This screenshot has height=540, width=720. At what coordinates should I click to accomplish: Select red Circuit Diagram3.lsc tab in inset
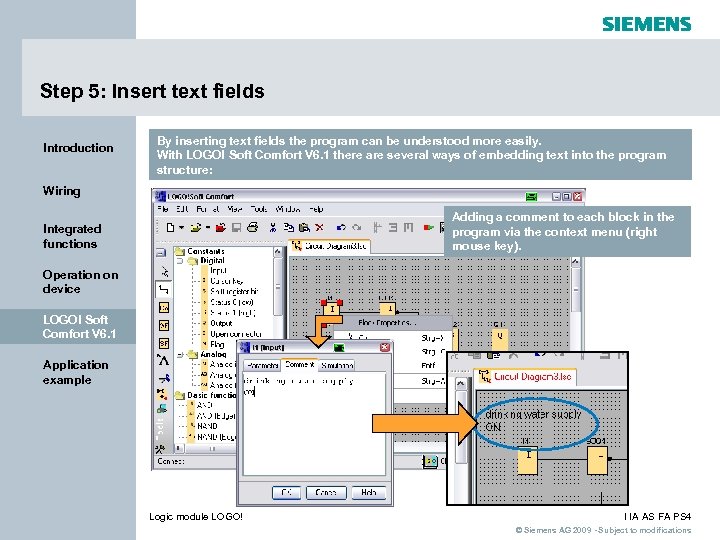526,377
